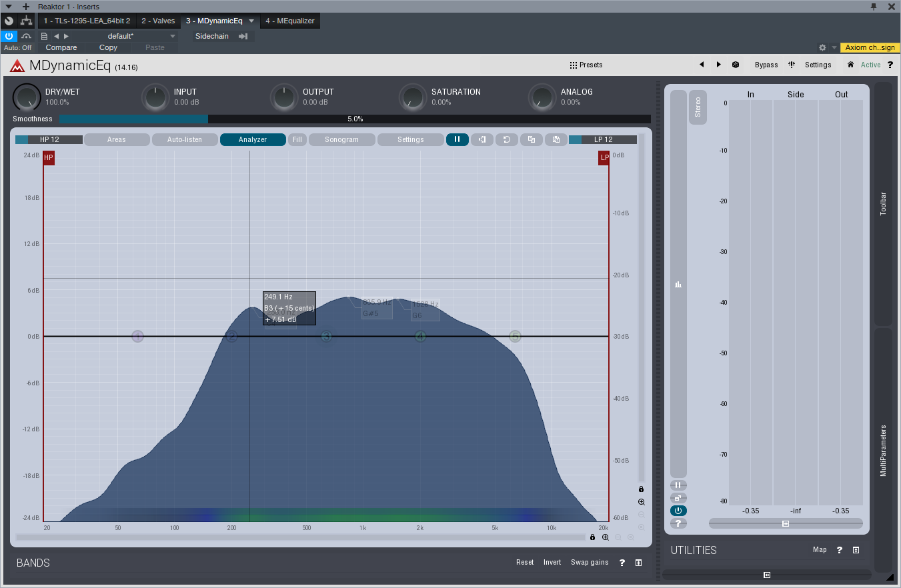
Task: Click the Compare button
Action: [x=61, y=48]
